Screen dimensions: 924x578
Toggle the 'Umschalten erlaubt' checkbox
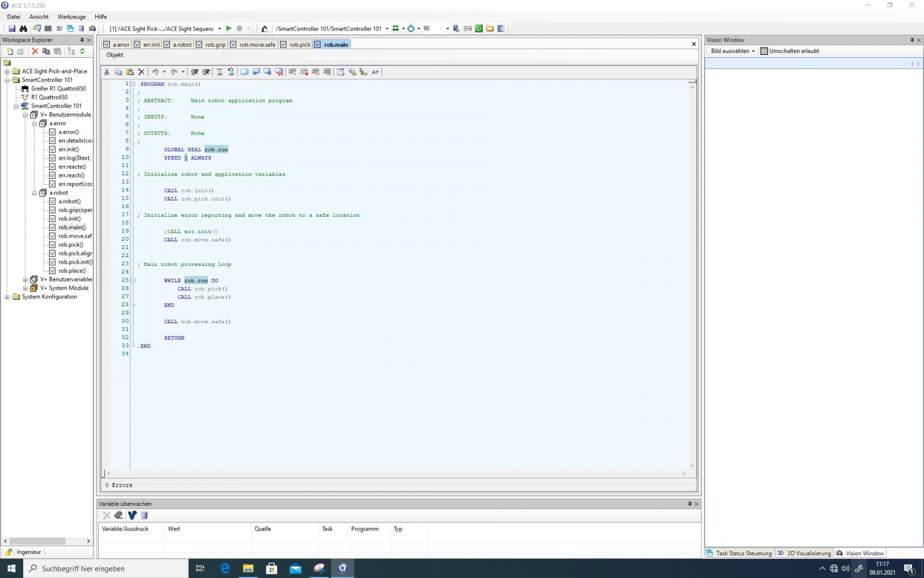[764, 51]
